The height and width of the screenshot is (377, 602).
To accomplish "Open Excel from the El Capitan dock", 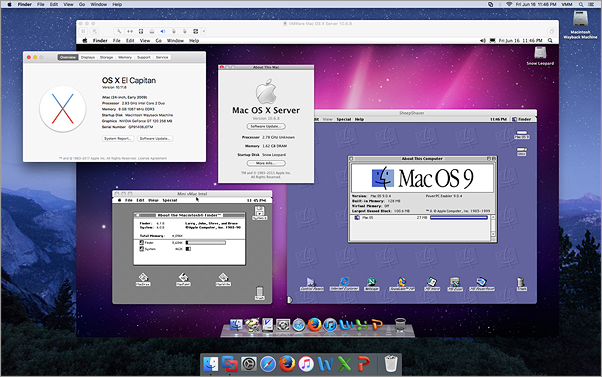I will tap(344, 364).
